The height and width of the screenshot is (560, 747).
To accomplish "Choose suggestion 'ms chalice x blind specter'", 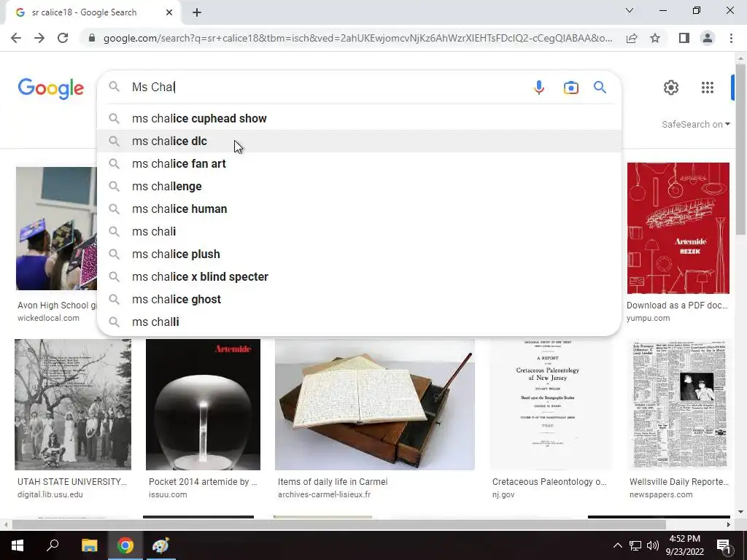I will pos(359,276).
